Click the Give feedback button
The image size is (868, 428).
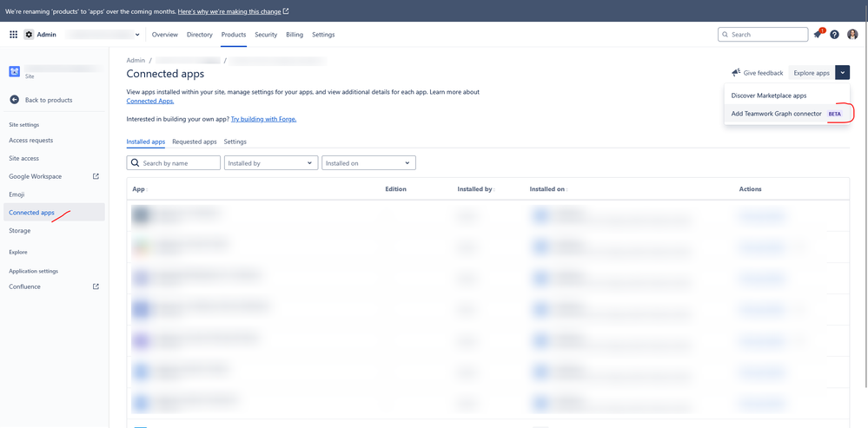(758, 72)
